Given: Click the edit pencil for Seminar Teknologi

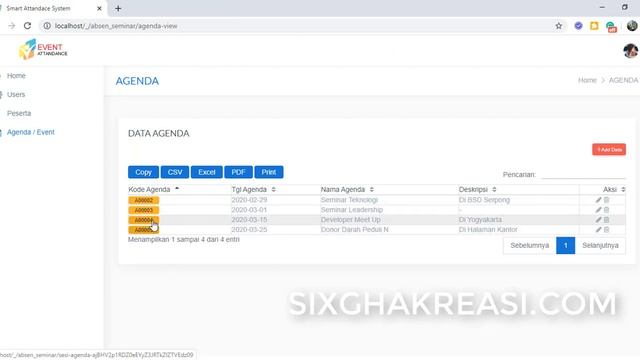Looking at the screenshot, I should tap(598, 200).
